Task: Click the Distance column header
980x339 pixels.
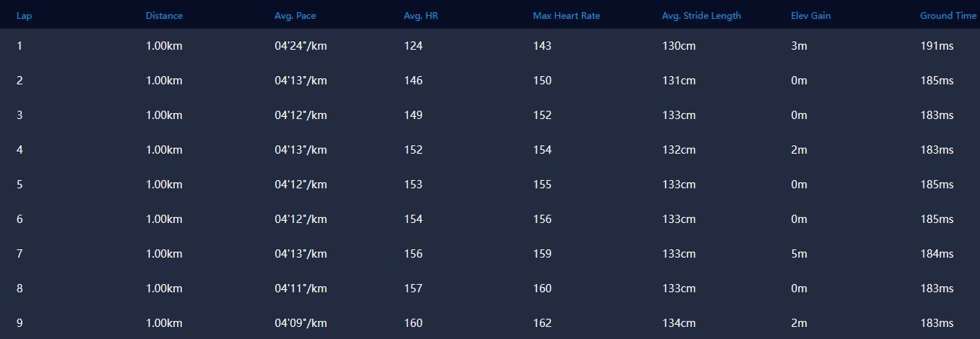Action: click(x=164, y=16)
